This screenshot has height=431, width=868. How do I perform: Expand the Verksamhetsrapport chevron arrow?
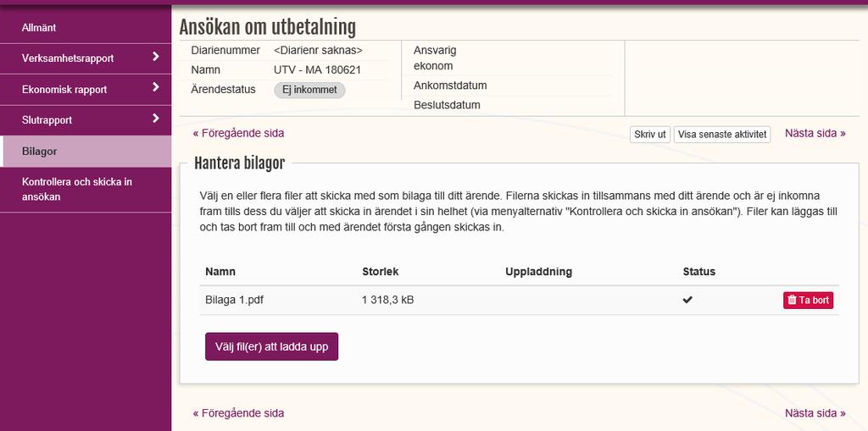click(156, 57)
